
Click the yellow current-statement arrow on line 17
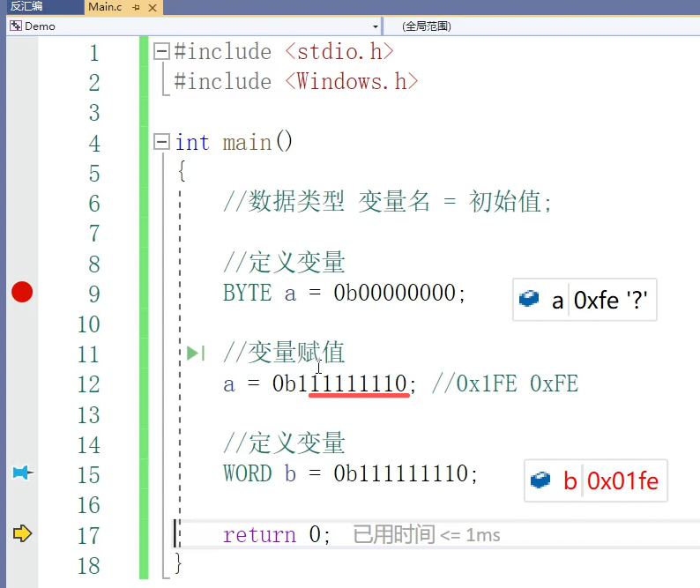click(x=22, y=533)
